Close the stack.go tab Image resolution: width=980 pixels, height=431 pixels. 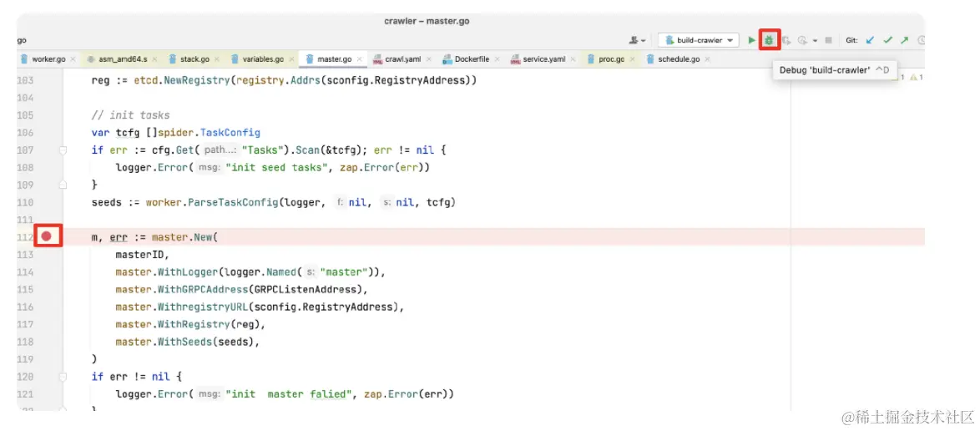(x=216, y=59)
